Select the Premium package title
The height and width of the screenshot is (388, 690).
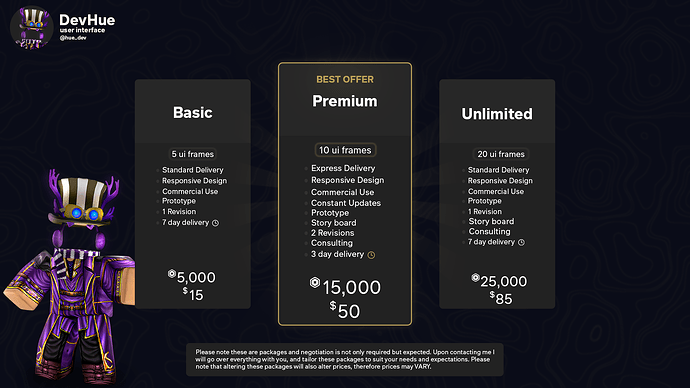point(345,101)
